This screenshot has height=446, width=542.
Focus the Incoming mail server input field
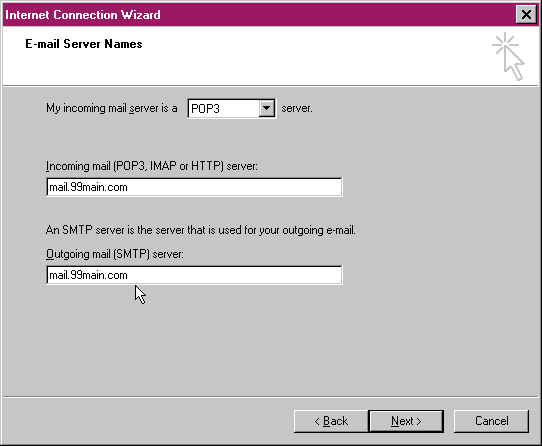pyautogui.click(x=194, y=187)
